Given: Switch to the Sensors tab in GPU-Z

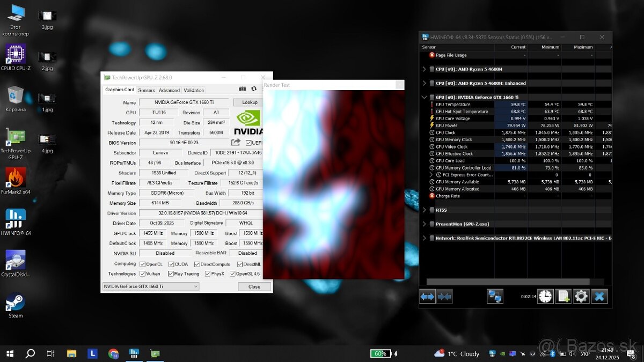Looking at the screenshot, I should pyautogui.click(x=146, y=90).
